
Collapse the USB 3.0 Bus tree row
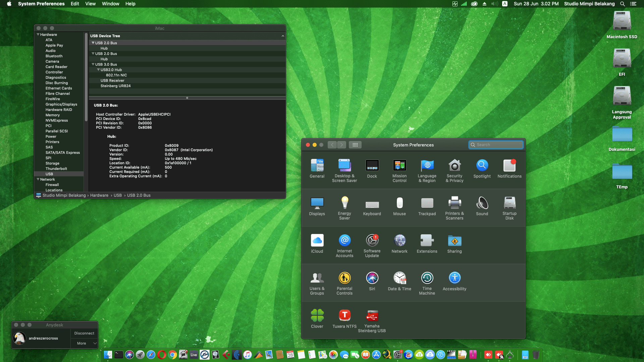93,64
